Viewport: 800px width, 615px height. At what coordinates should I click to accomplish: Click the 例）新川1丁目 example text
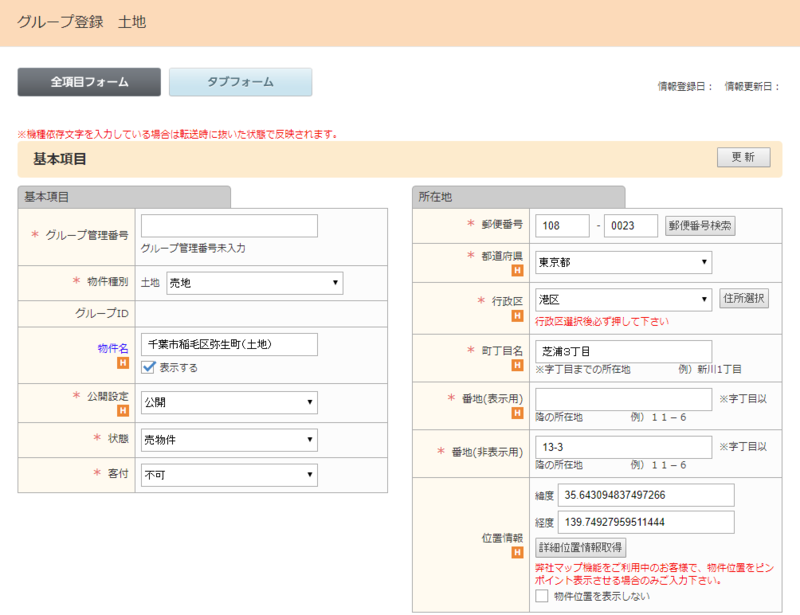[710, 370]
